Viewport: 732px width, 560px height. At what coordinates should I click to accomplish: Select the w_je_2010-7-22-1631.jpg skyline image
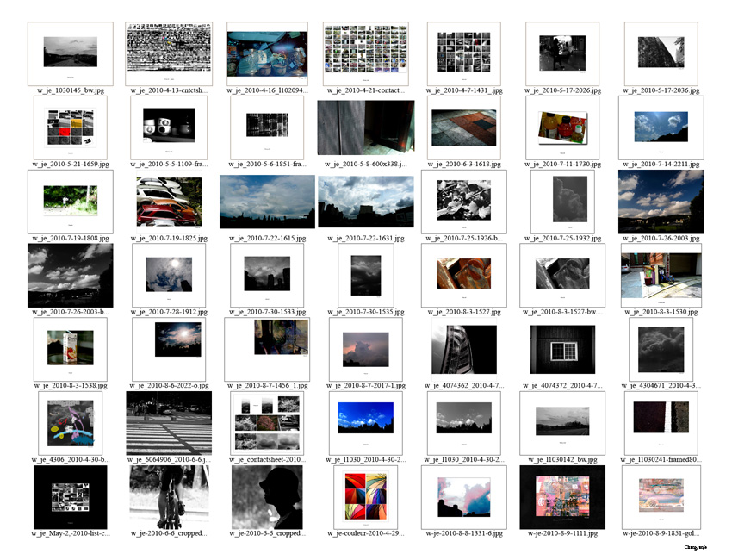point(366,202)
